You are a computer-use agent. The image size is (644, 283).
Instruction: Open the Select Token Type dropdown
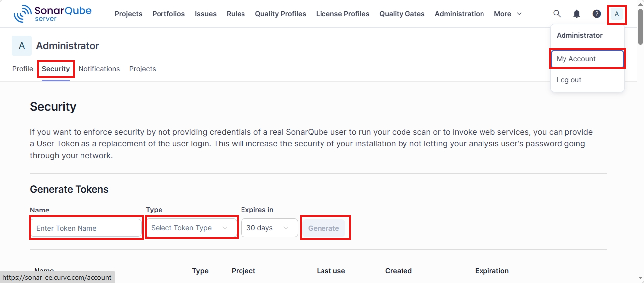(191, 228)
